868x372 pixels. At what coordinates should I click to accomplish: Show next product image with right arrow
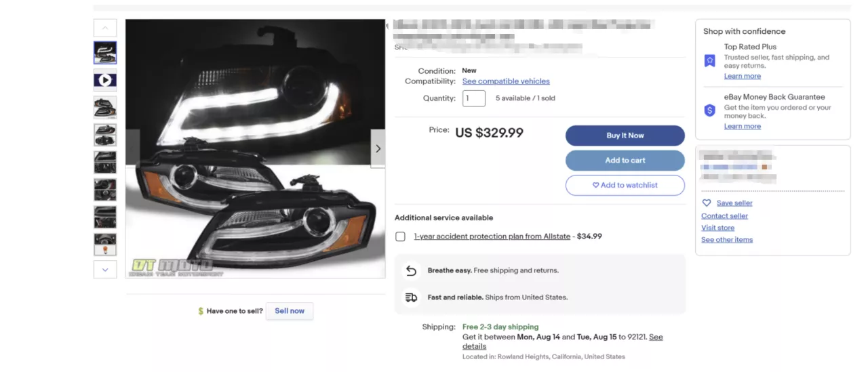(x=378, y=149)
